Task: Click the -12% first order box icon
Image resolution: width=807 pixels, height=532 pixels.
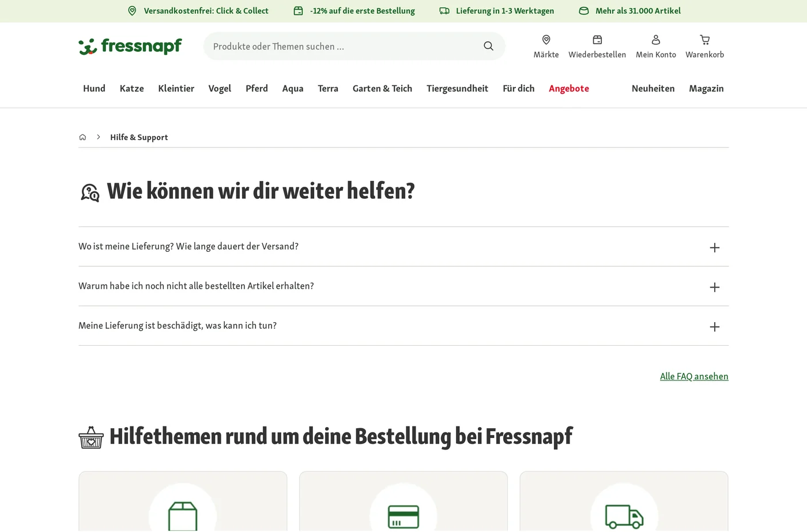Action: (x=298, y=11)
